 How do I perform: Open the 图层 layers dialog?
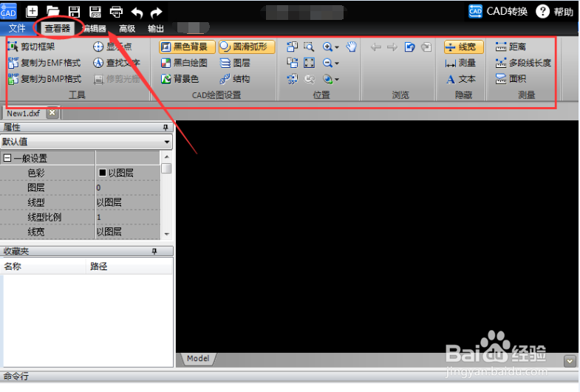235,63
